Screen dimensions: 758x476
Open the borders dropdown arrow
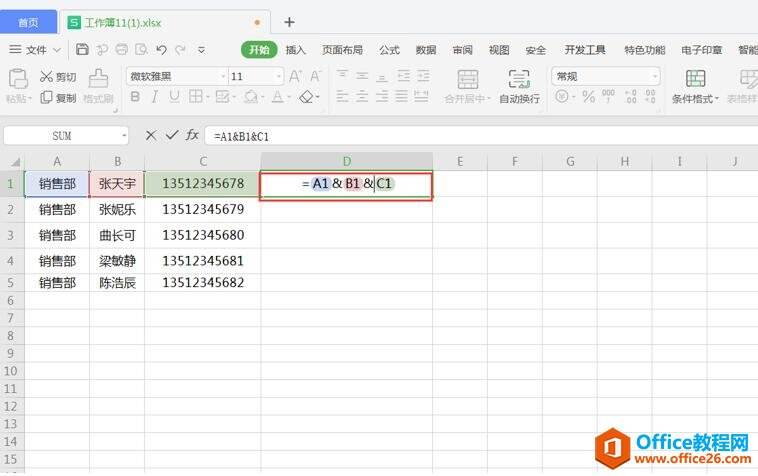click(x=208, y=98)
